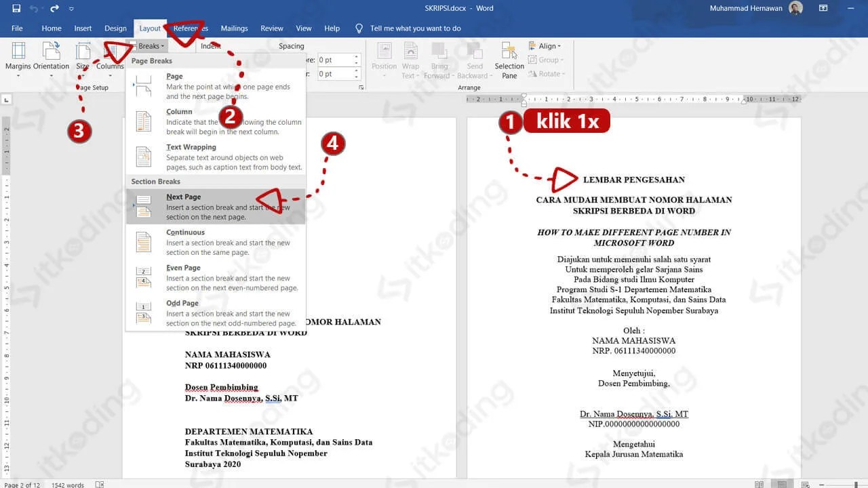The width and height of the screenshot is (868, 488).
Task: Click the Even Page break icon
Action: tap(143, 277)
